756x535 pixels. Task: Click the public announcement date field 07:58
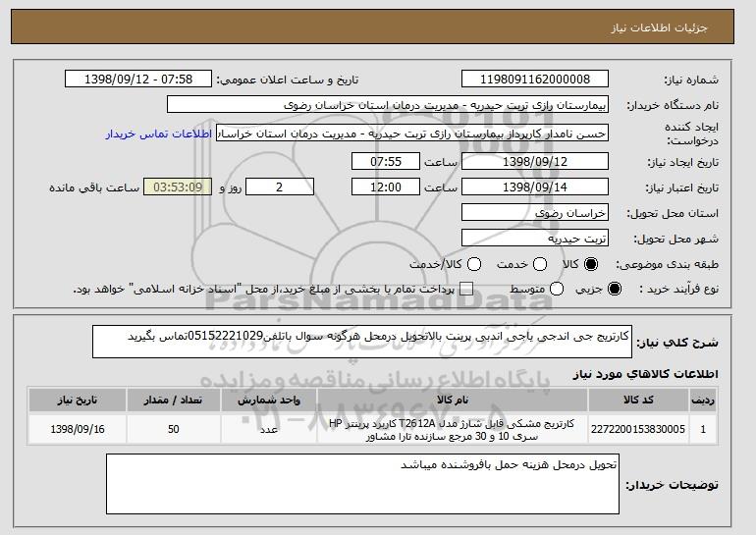138,80
